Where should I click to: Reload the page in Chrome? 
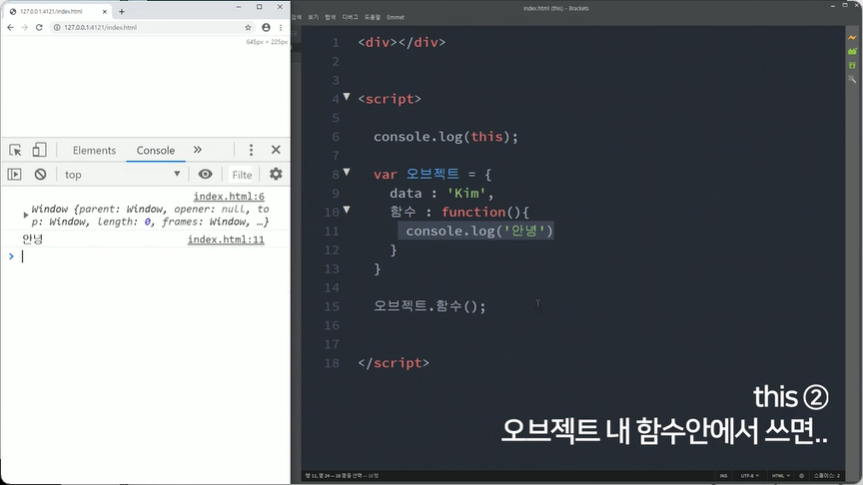39,27
